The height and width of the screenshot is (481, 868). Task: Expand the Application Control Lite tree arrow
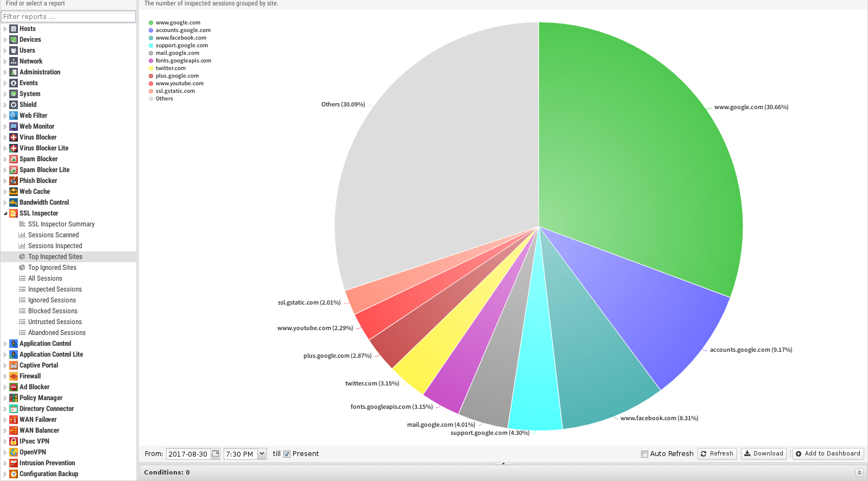pos(5,355)
